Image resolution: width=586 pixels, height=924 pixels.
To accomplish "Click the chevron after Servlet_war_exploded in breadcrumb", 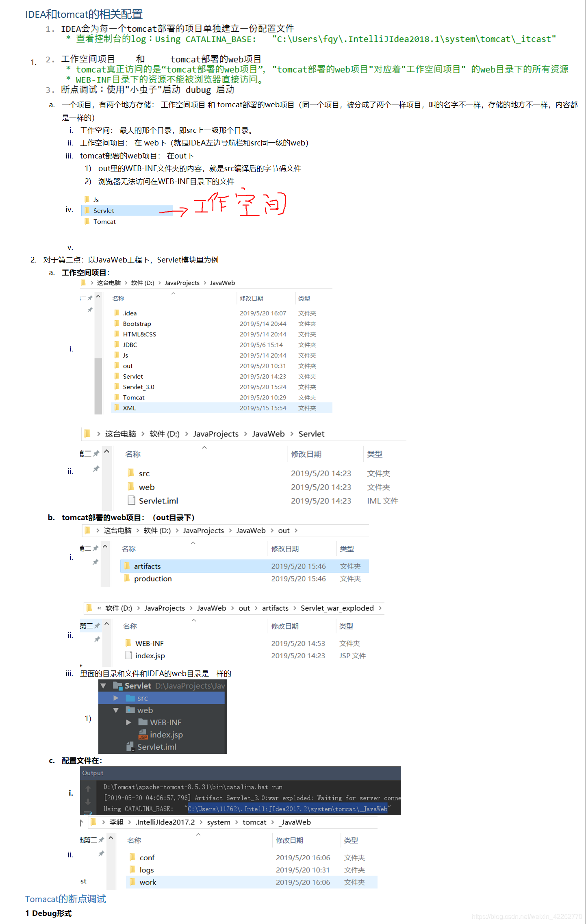I will pyautogui.click(x=380, y=608).
